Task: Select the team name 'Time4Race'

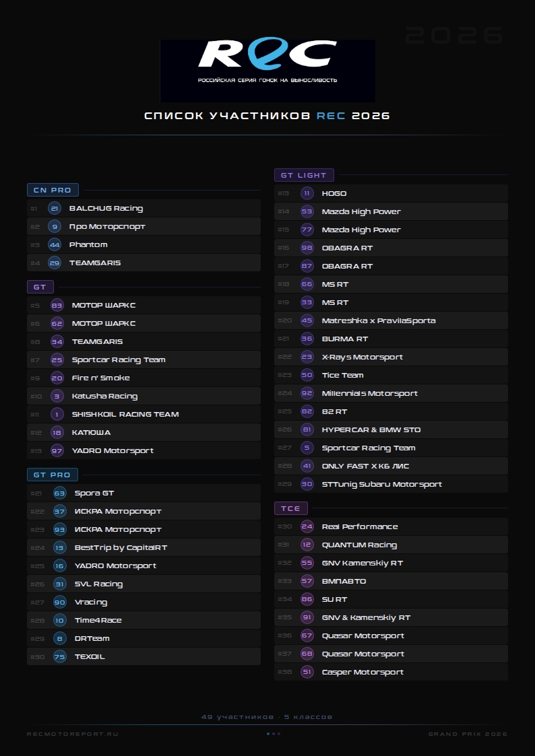Action: click(98, 621)
